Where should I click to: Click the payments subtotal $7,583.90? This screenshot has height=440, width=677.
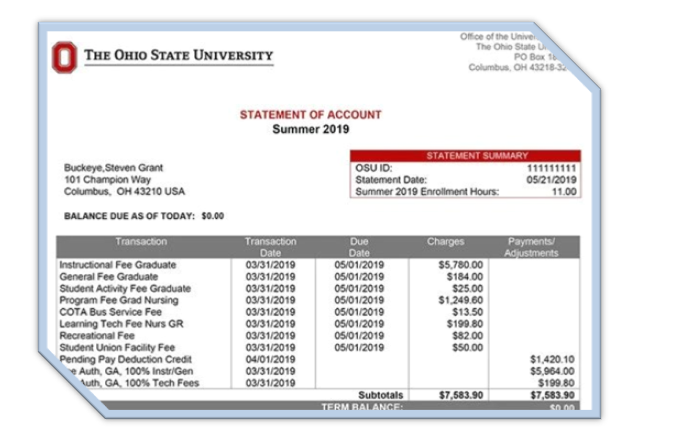click(552, 395)
